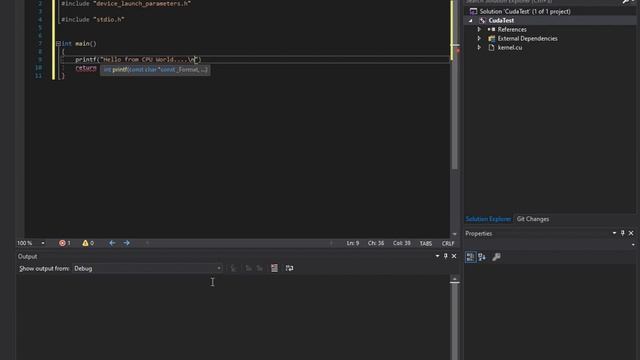The width and height of the screenshot is (640, 360).
Task: Clear all output using the Output toolbar icon
Action: pyautogui.click(x=274, y=268)
